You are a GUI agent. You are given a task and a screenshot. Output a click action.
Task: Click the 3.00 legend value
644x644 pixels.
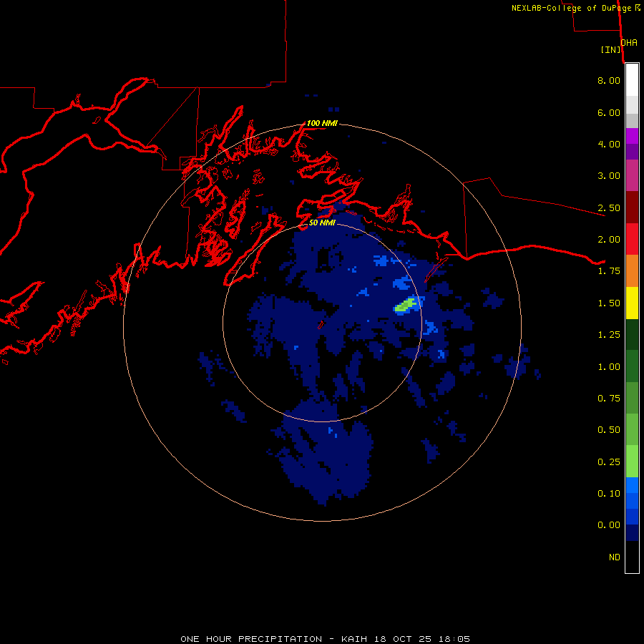tap(609, 176)
